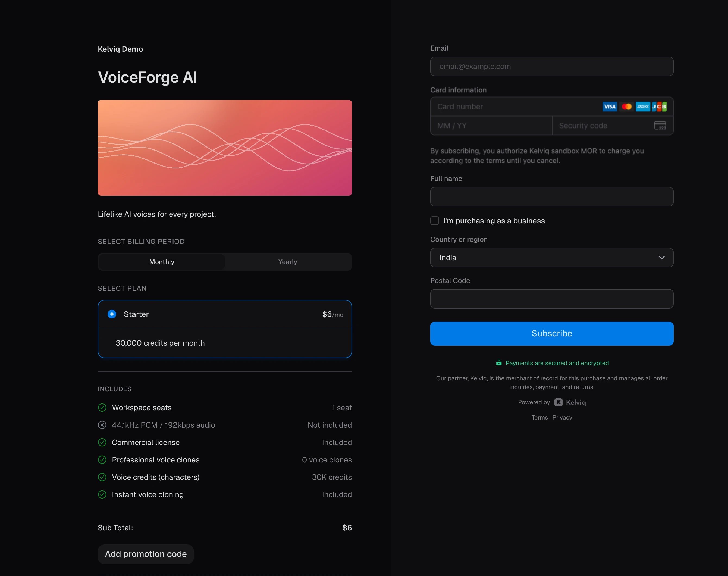728x576 pixels.
Task: Click the CVC card hint icon
Action: 660,126
